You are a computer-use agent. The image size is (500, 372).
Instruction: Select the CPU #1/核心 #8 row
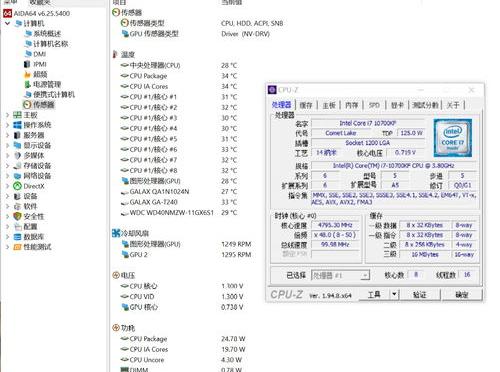pos(179,171)
